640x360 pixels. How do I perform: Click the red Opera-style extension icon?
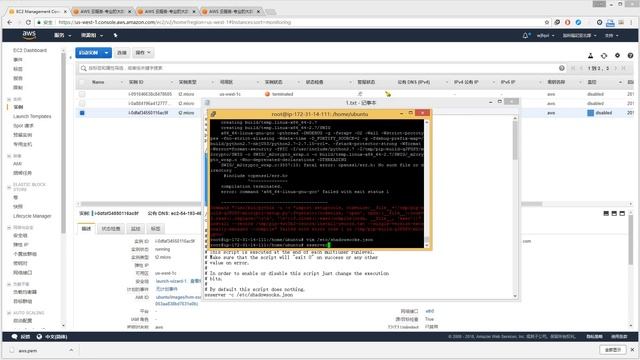pos(567,22)
